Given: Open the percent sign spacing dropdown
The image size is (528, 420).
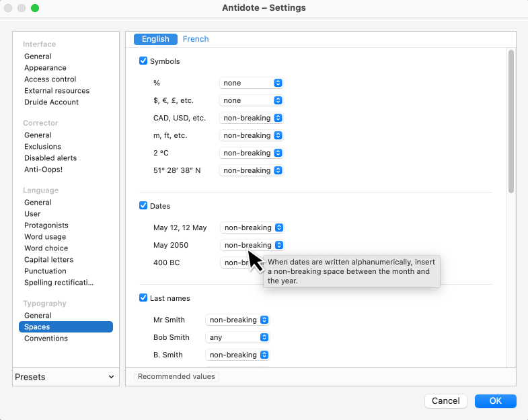Looking at the screenshot, I should pyautogui.click(x=251, y=83).
